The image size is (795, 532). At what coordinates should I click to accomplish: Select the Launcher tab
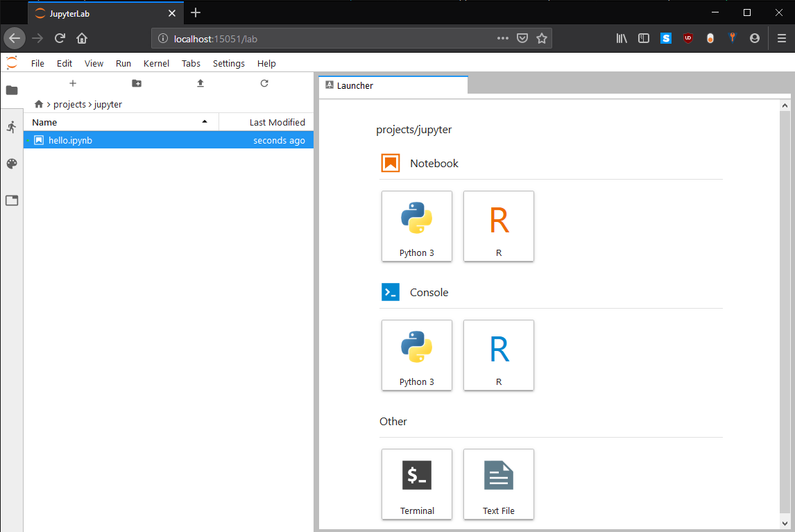click(393, 85)
